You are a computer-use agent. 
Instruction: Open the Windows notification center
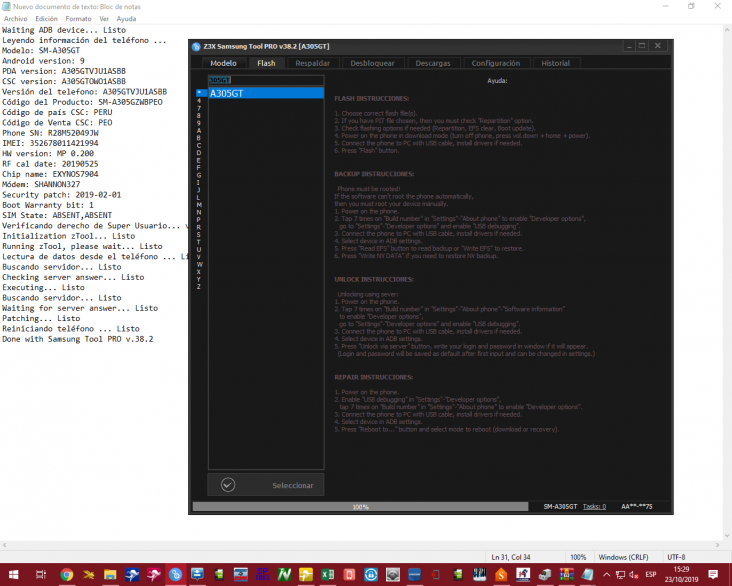[x=713, y=574]
